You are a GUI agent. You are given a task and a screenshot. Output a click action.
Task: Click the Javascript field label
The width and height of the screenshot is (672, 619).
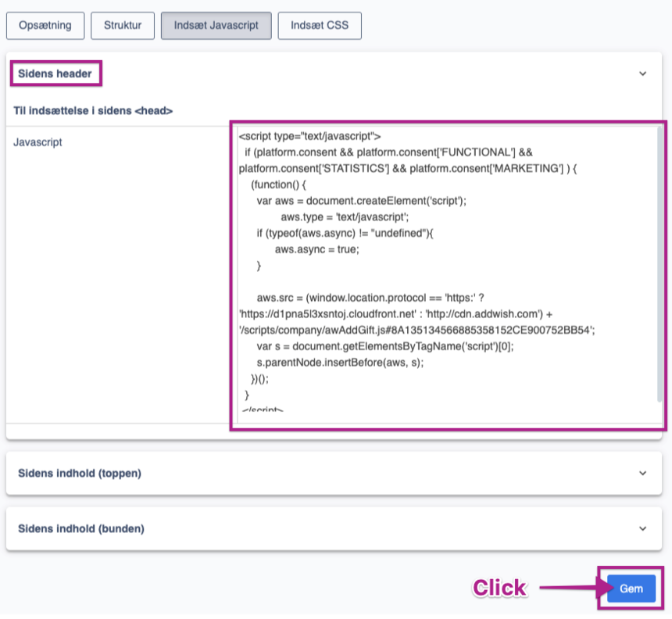click(38, 142)
